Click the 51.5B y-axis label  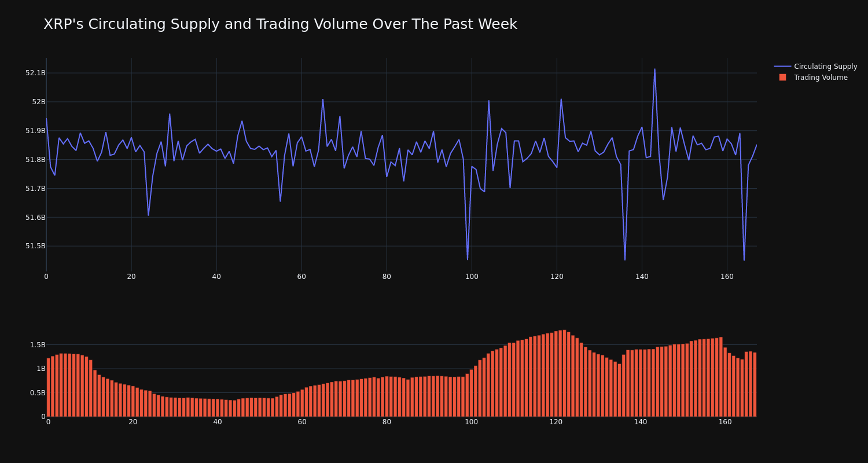point(35,246)
